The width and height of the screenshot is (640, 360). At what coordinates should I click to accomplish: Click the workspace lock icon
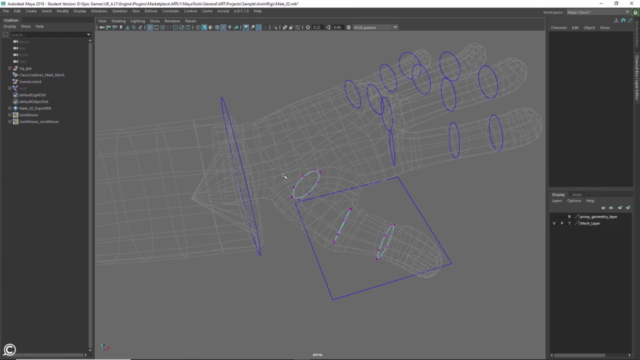[x=635, y=12]
